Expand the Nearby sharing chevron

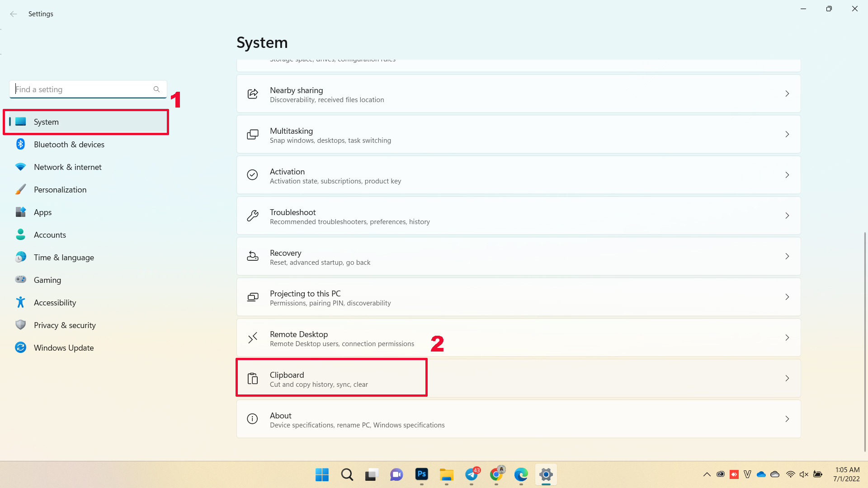pyautogui.click(x=787, y=94)
